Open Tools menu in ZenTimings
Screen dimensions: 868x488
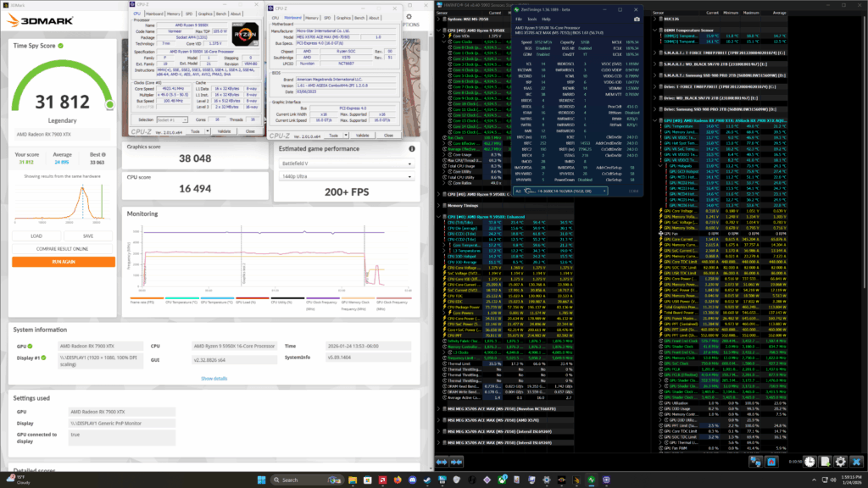532,19
